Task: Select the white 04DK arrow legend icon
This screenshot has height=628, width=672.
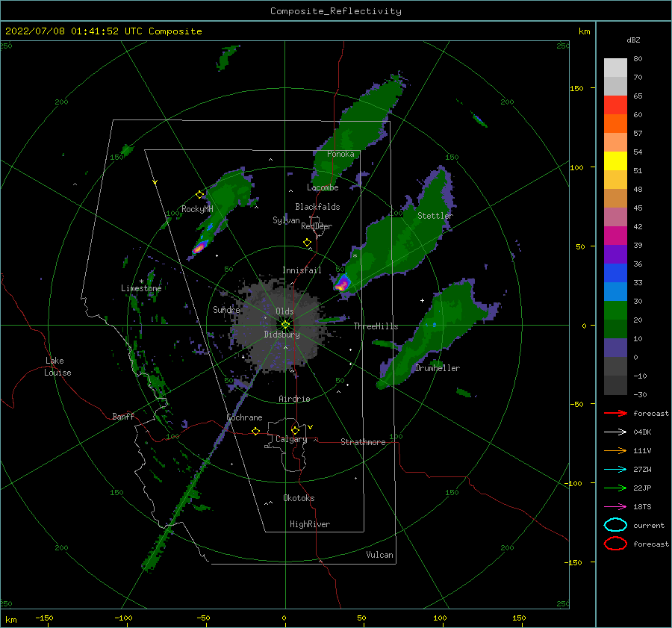Action: (615, 432)
